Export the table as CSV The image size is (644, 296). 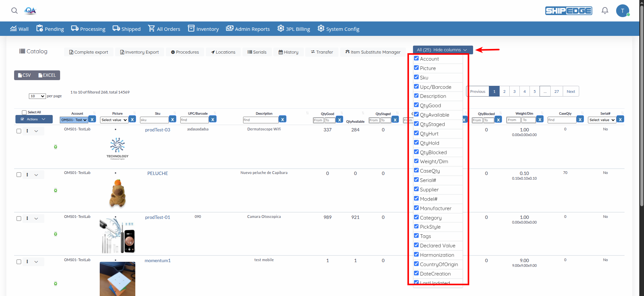pos(25,75)
